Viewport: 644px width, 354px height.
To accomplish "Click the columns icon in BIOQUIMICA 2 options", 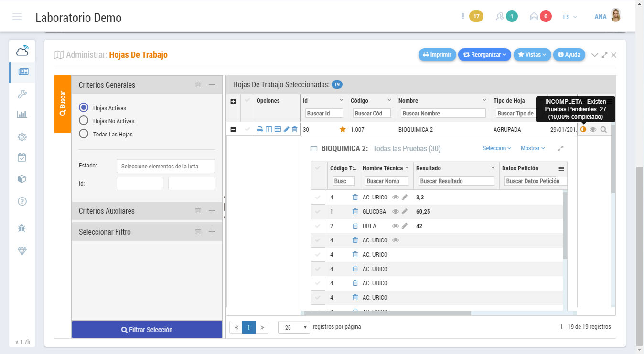I will click(269, 129).
